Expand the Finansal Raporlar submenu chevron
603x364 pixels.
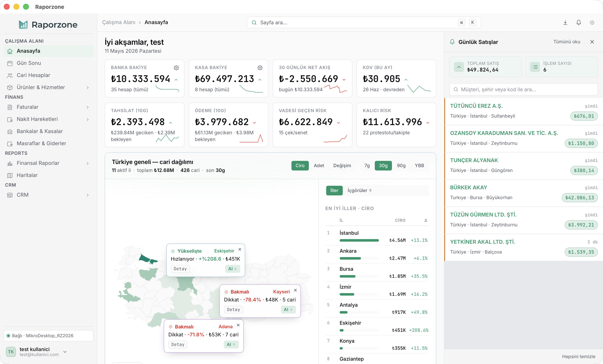pyautogui.click(x=88, y=163)
